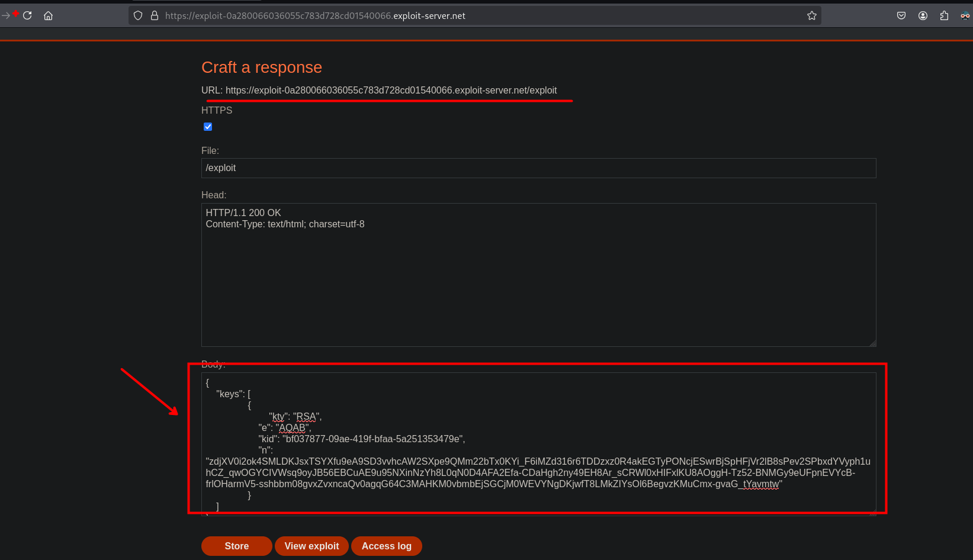Click inside the Head textarea
Image resolution: width=973 pixels, height=560 pixels.
(x=538, y=278)
